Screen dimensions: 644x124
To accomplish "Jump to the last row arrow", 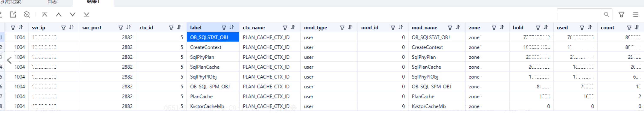I will click(86, 15).
